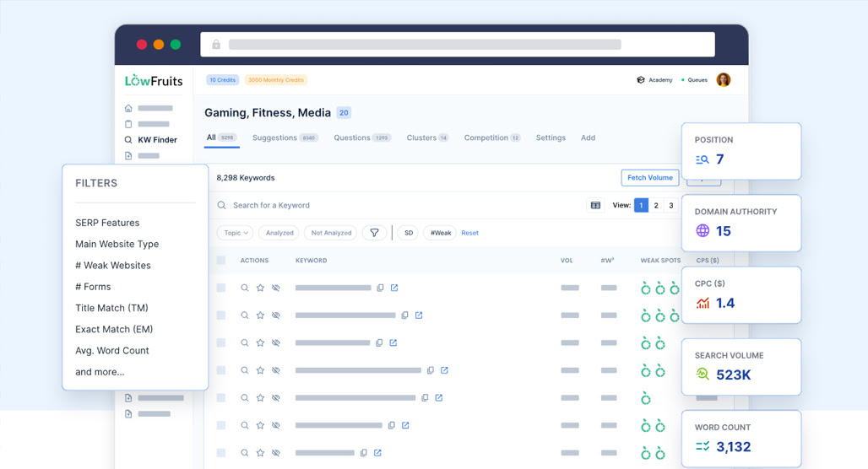Click the Fetch Volume button

point(650,177)
